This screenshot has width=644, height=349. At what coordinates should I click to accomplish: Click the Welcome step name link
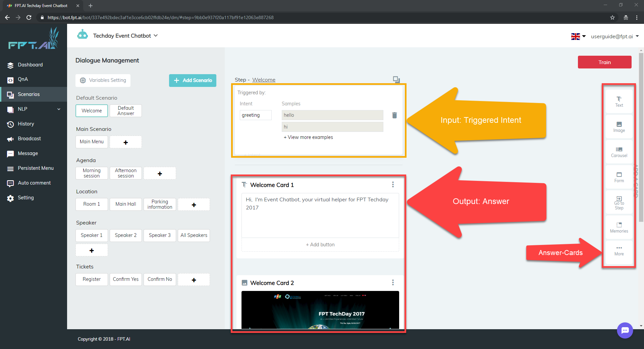[x=264, y=80]
